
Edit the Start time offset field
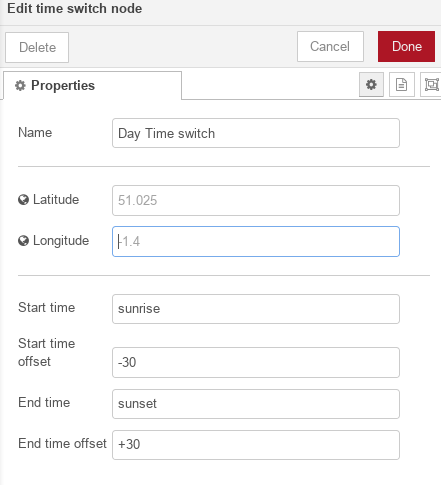(x=256, y=362)
